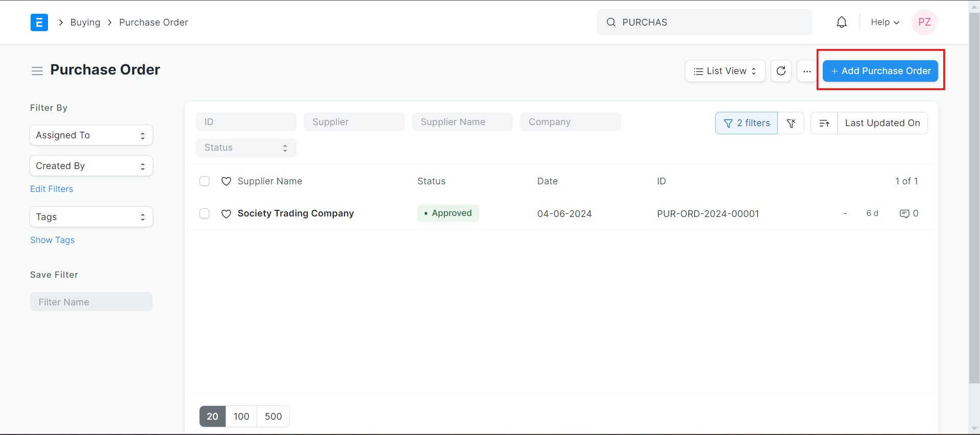This screenshot has height=435, width=980.
Task: Open comments for PUR-ORD-2024-00001
Action: (909, 213)
